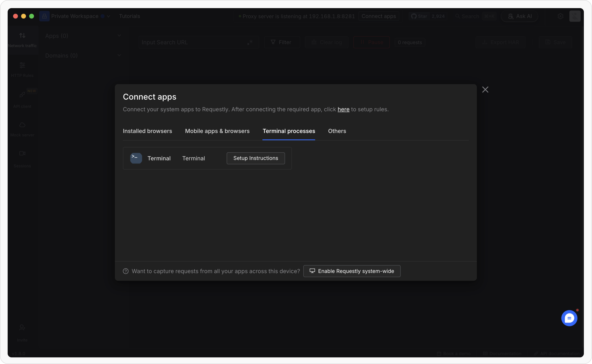Image resolution: width=592 pixels, height=364 pixels.
Task: Switch to Mobile apps & browsers tab
Action: pyautogui.click(x=217, y=131)
